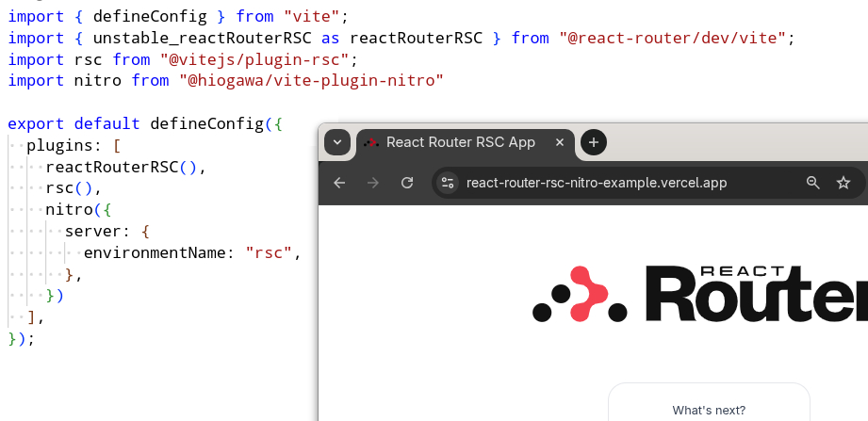Click the React Router favicon in the tab
Image resolution: width=868 pixels, height=421 pixels.
click(370, 143)
